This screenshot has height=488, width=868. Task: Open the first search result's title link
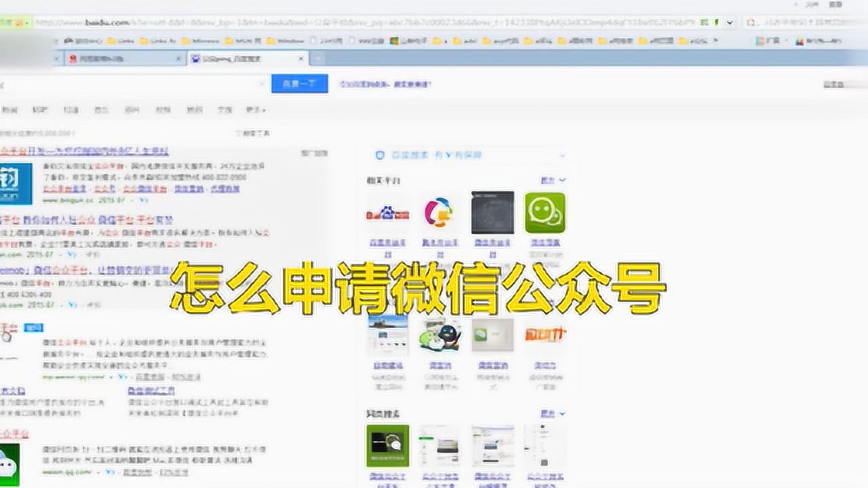84,151
